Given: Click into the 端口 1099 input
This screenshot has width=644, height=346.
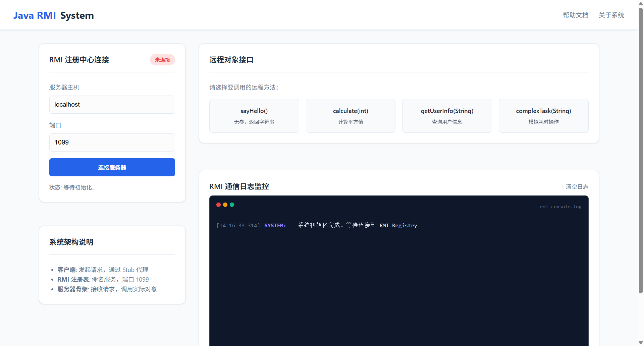Looking at the screenshot, I should tap(112, 142).
